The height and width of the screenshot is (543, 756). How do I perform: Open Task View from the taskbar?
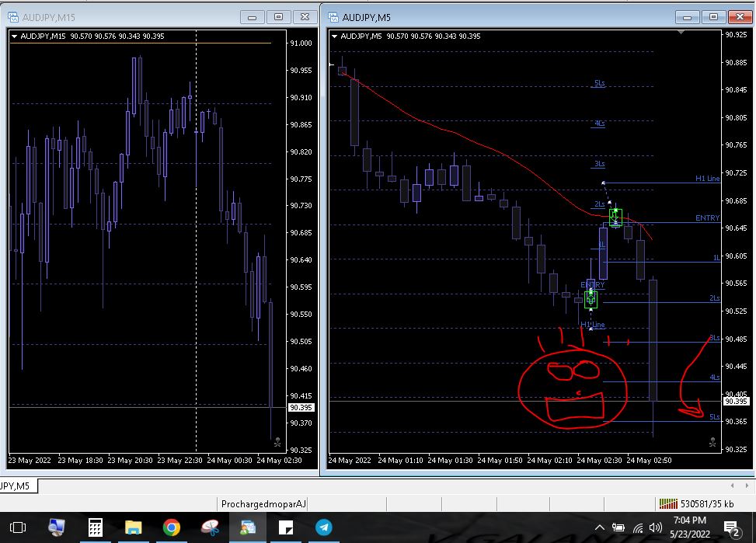18,527
